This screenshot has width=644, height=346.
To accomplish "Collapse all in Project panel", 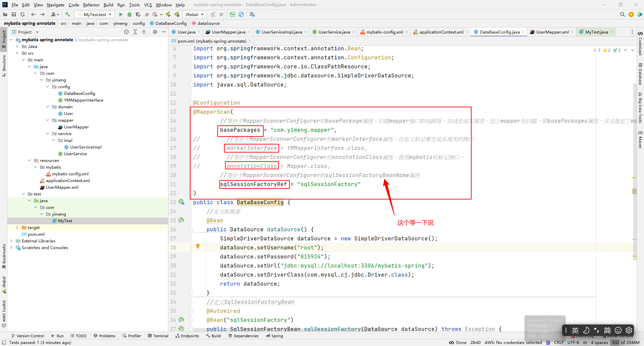I will coord(144,32).
